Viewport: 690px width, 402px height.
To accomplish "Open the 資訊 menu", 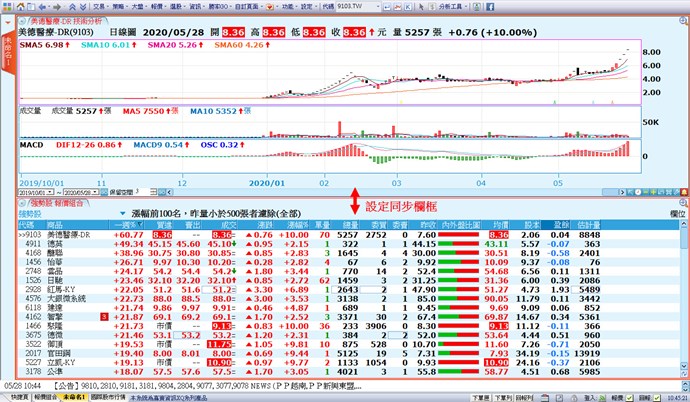I will [196, 7].
